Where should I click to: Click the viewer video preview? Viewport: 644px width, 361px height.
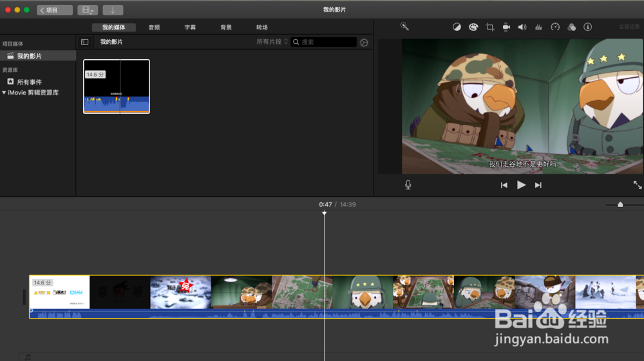[x=522, y=106]
